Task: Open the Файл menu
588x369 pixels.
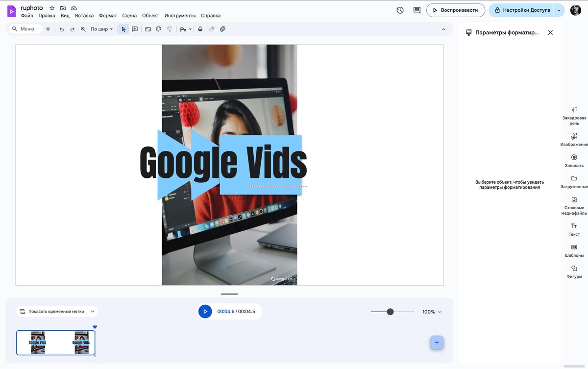Action: coord(27,16)
